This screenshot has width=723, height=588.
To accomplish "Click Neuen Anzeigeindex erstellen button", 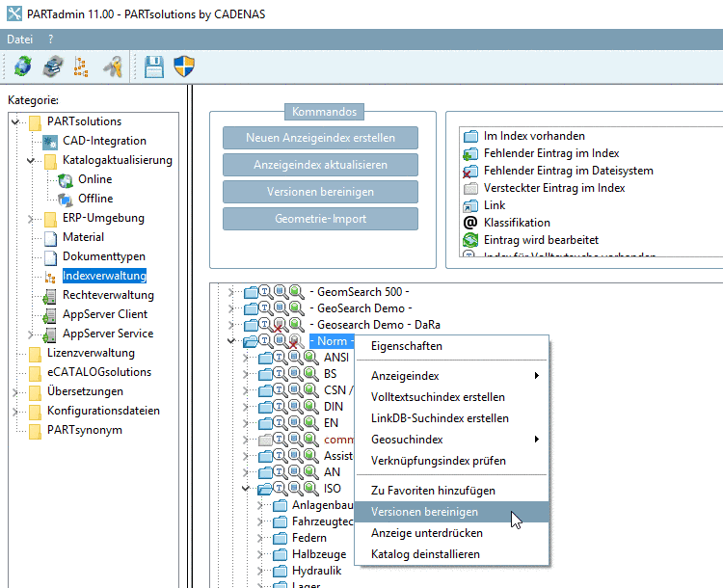I will (x=321, y=138).
